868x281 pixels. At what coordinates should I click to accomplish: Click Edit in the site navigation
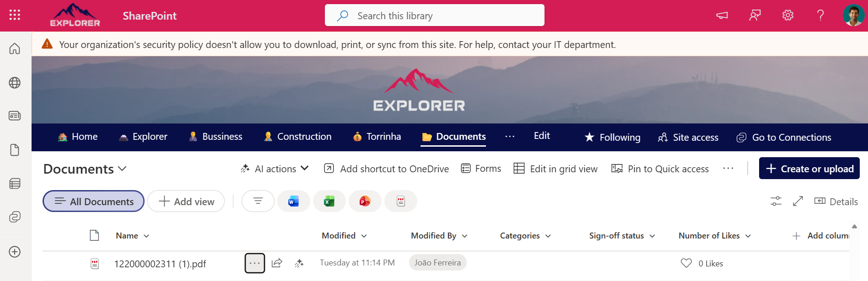(x=542, y=136)
